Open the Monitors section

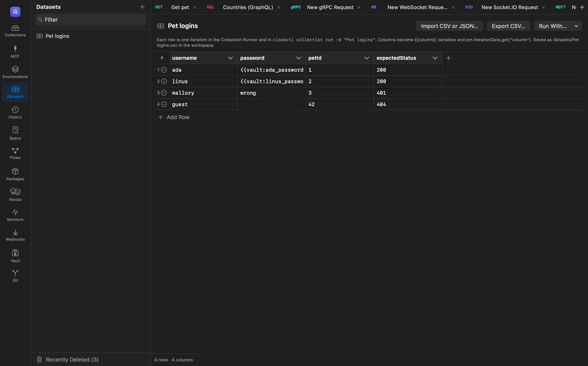(x=15, y=215)
